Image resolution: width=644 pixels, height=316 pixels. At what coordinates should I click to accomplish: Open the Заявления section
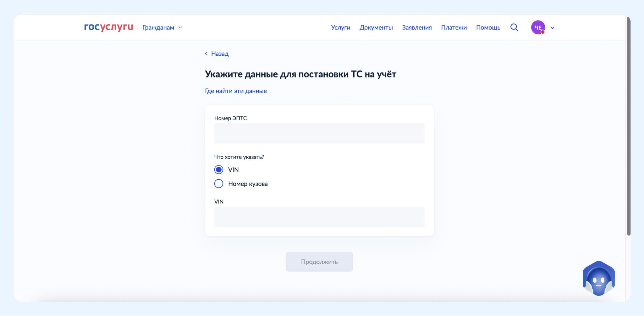(417, 27)
